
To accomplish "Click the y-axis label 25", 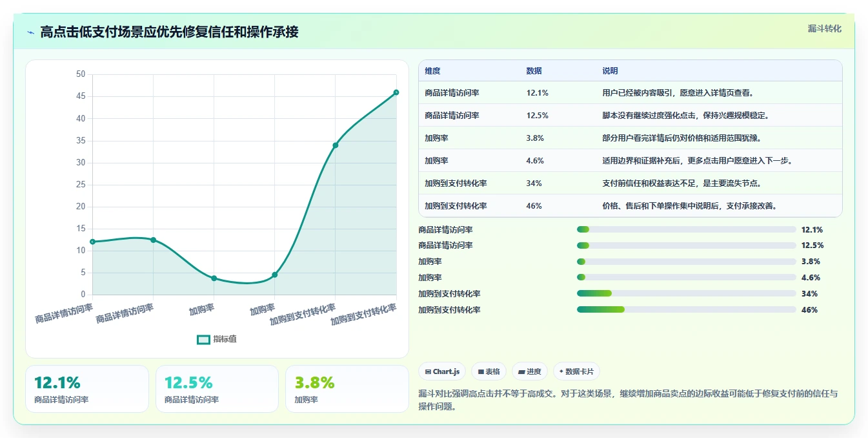I will pos(81,185).
